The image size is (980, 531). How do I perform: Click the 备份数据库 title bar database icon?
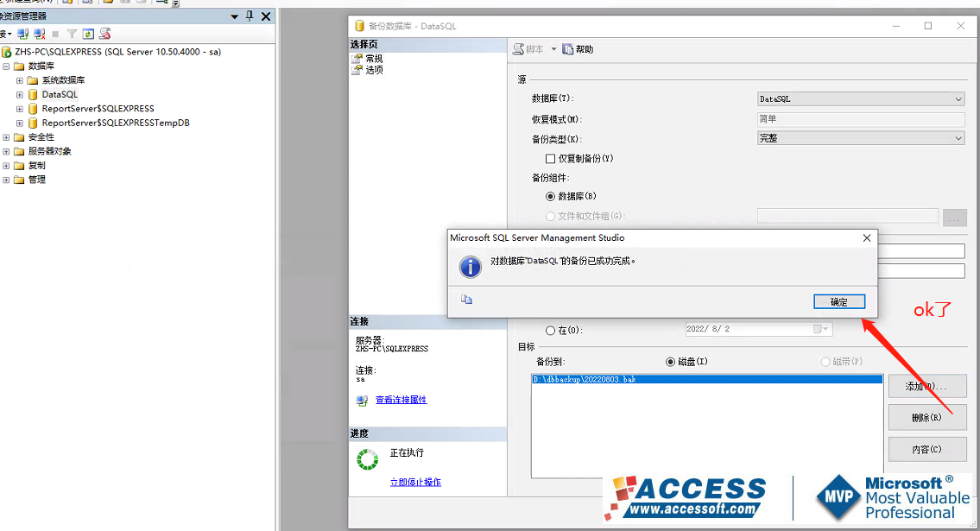[x=359, y=26]
